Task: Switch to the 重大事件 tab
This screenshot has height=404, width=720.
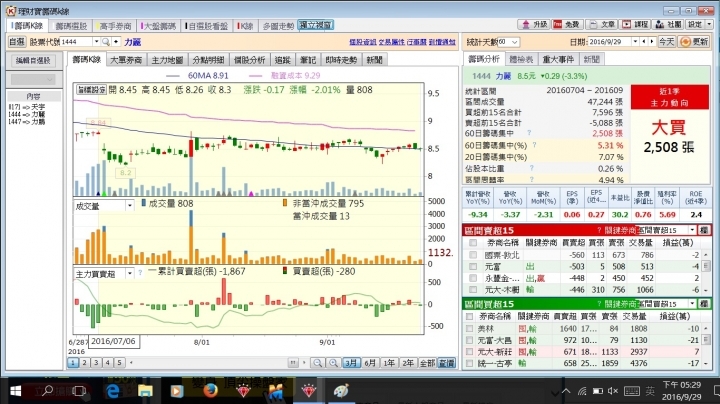Action: 558,59
